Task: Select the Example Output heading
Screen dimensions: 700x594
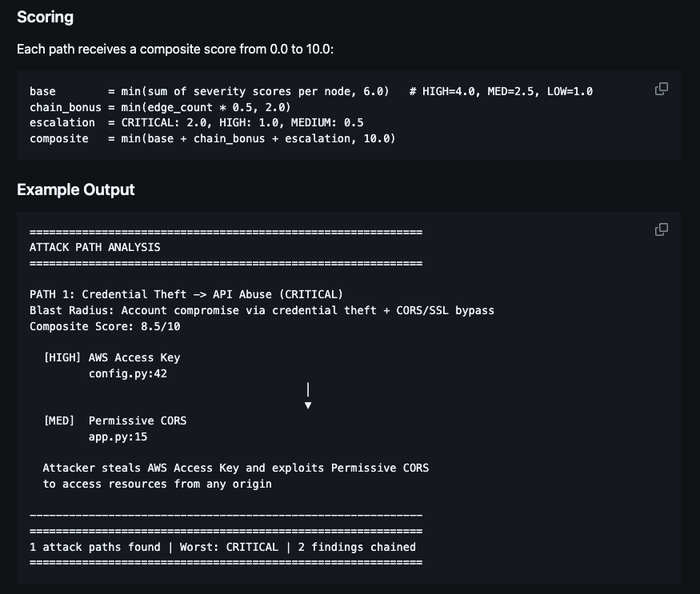Action: [x=75, y=189]
